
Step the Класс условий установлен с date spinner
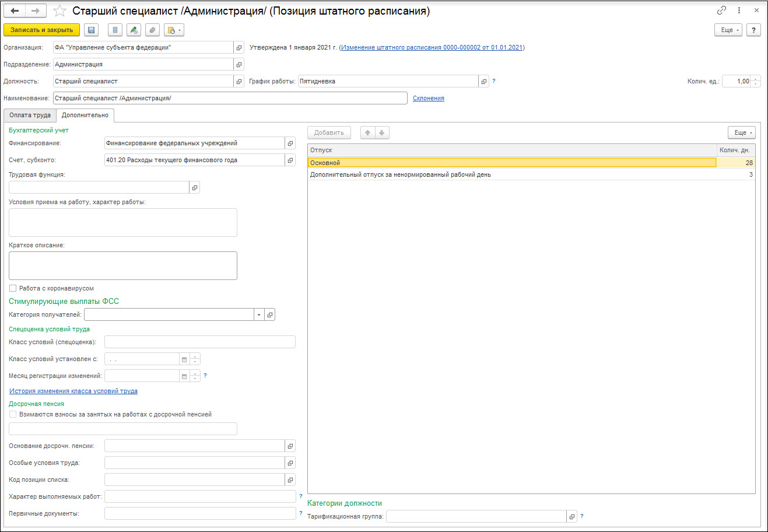point(195,359)
